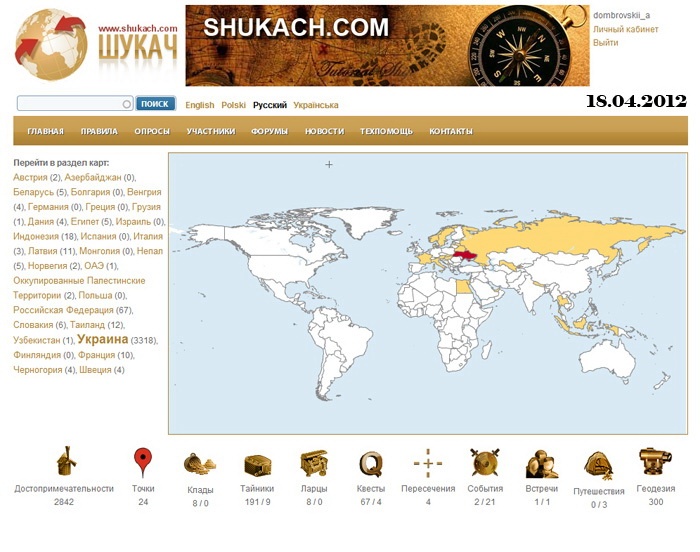The height and width of the screenshot is (552, 700).
Task: Open Оккупированные Палестинские Территории link
Action: tap(79, 288)
